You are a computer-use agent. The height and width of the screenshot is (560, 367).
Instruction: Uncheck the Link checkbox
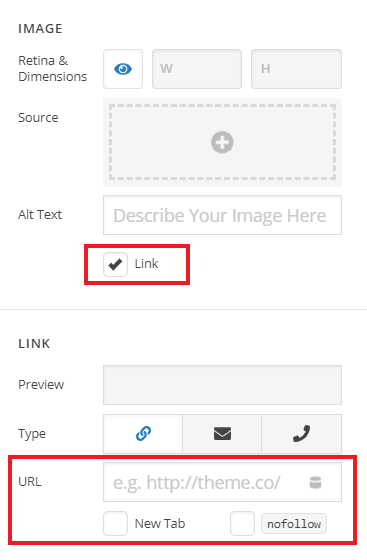coord(115,264)
